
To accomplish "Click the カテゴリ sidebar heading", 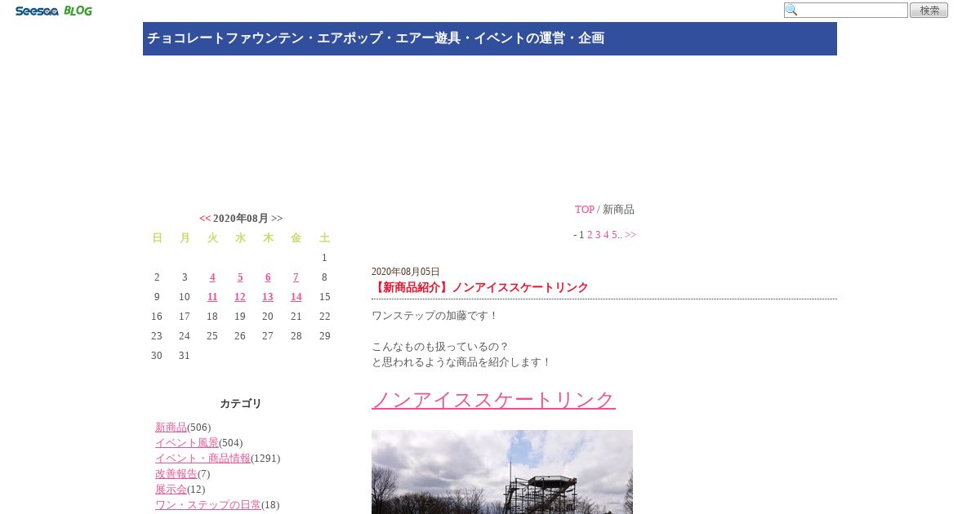I will click(x=241, y=404).
